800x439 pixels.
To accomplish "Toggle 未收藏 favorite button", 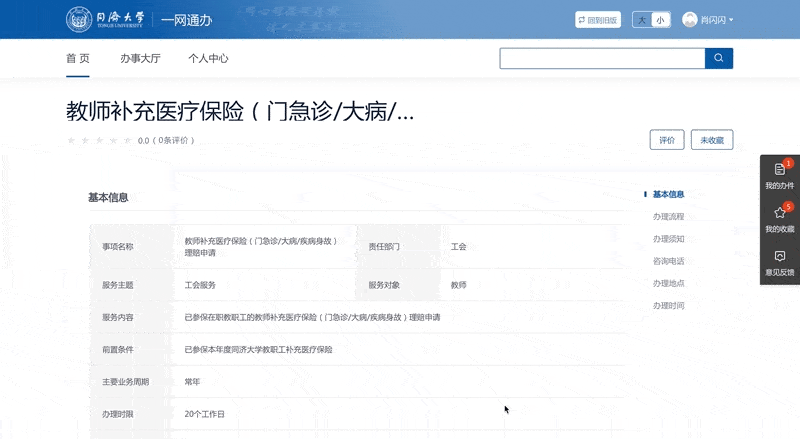I will [x=712, y=140].
